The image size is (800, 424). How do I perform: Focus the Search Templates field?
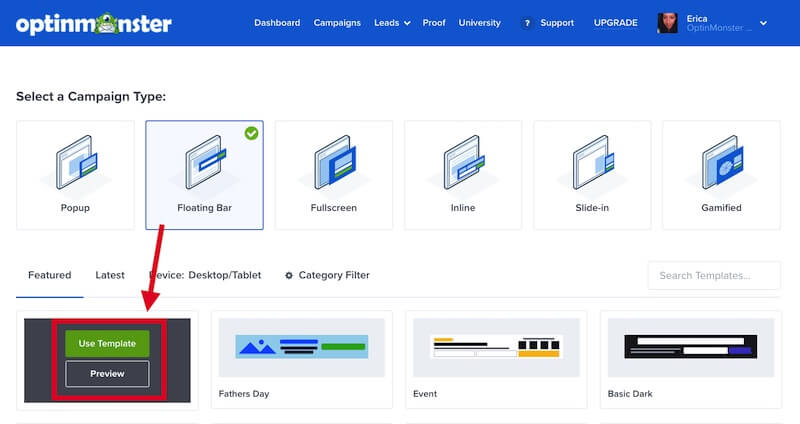[714, 275]
